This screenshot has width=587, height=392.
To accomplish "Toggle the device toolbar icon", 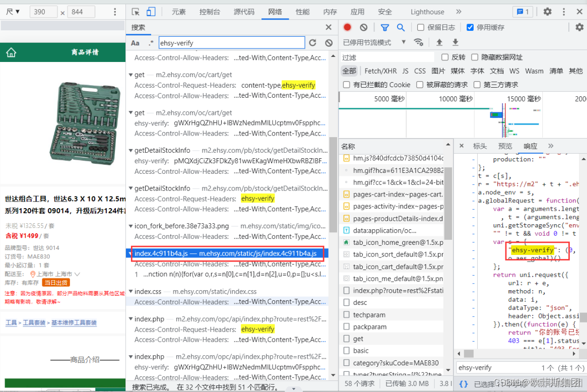I will (x=151, y=12).
